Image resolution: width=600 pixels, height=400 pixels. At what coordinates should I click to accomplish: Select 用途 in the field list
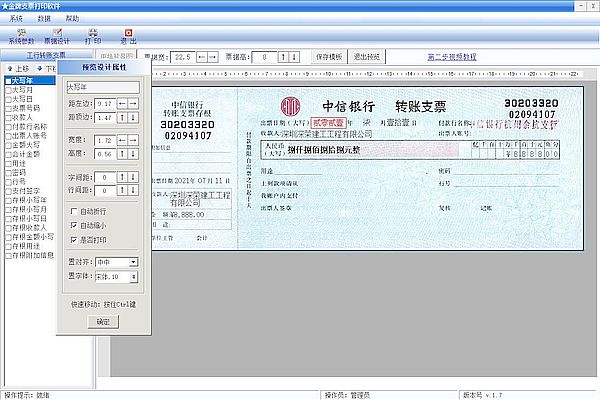click(19, 163)
